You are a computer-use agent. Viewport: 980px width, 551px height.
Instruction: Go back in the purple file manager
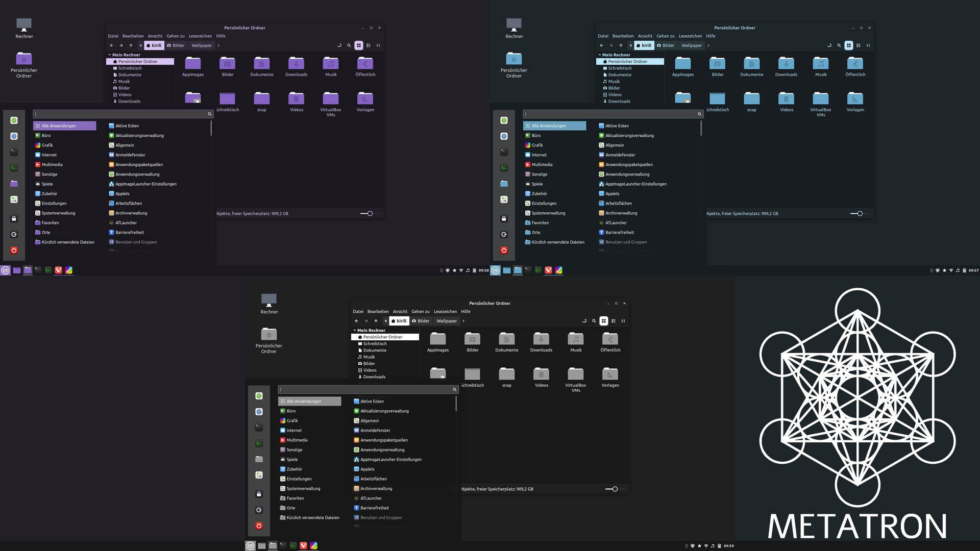[x=111, y=45]
